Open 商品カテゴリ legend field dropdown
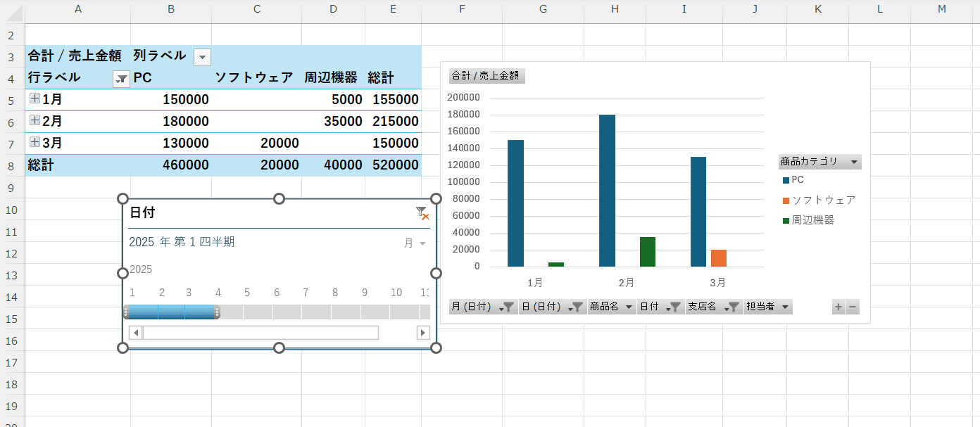The width and height of the screenshot is (980, 427). [x=819, y=162]
